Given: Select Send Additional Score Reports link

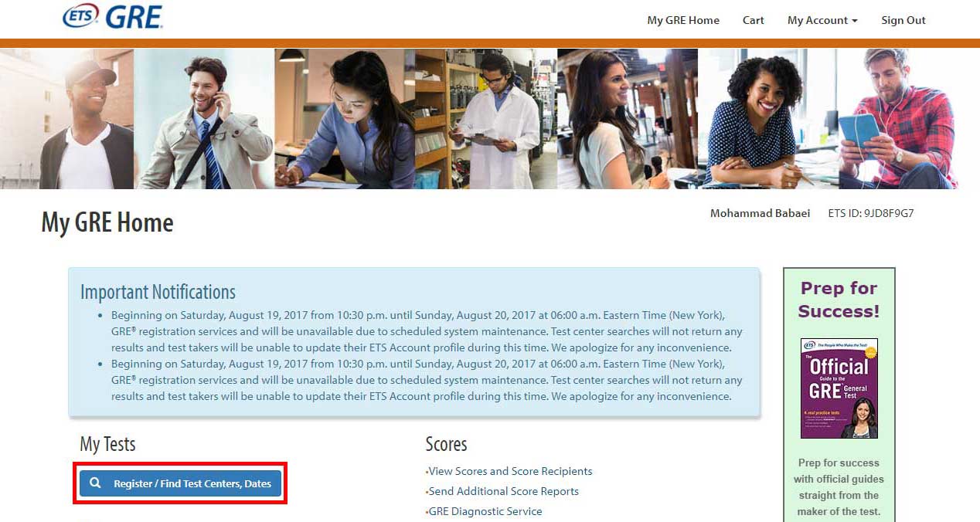Looking at the screenshot, I should [503, 491].
